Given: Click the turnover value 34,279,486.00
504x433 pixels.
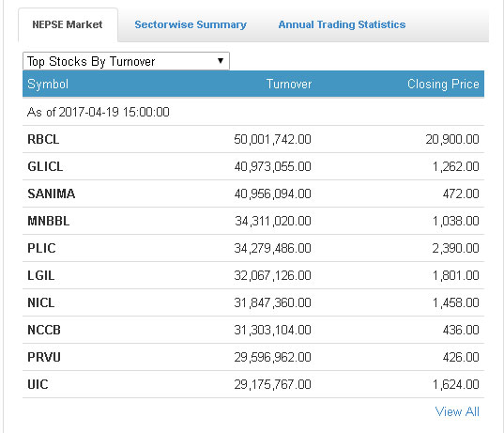Looking at the screenshot, I should 272,248.
